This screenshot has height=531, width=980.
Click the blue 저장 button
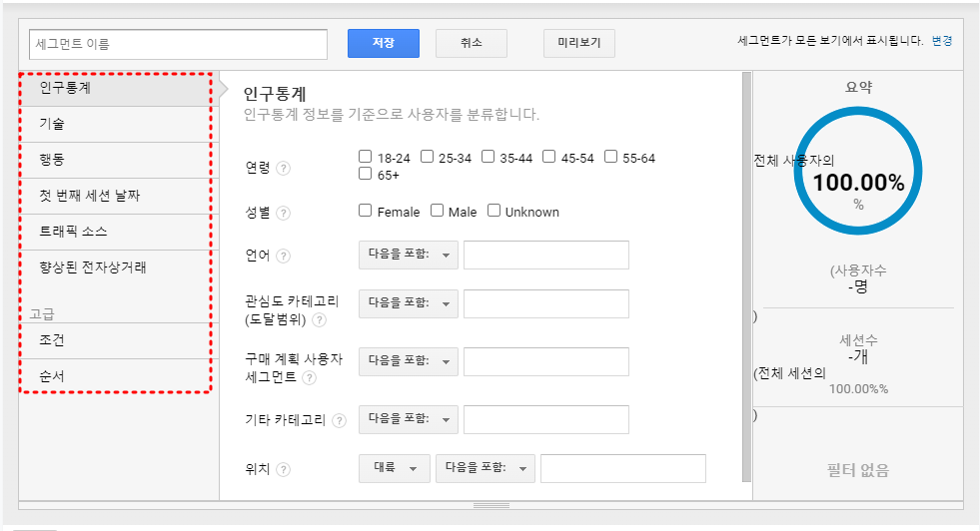point(384,43)
